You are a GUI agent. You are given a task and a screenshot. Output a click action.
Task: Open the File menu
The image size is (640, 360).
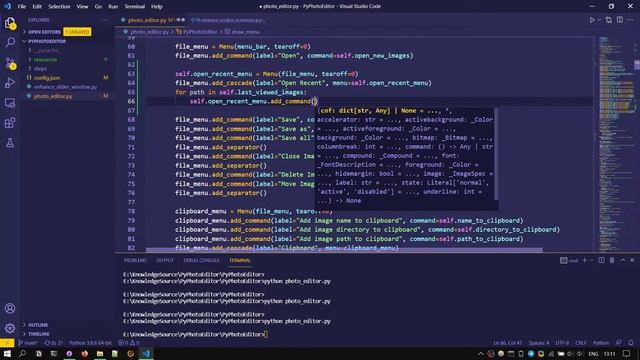pyautogui.click(x=22, y=7)
